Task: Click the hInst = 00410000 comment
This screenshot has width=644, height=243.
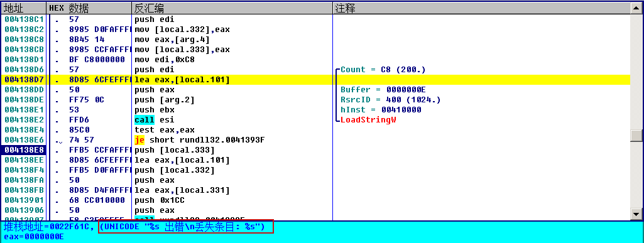Action: [x=381, y=110]
